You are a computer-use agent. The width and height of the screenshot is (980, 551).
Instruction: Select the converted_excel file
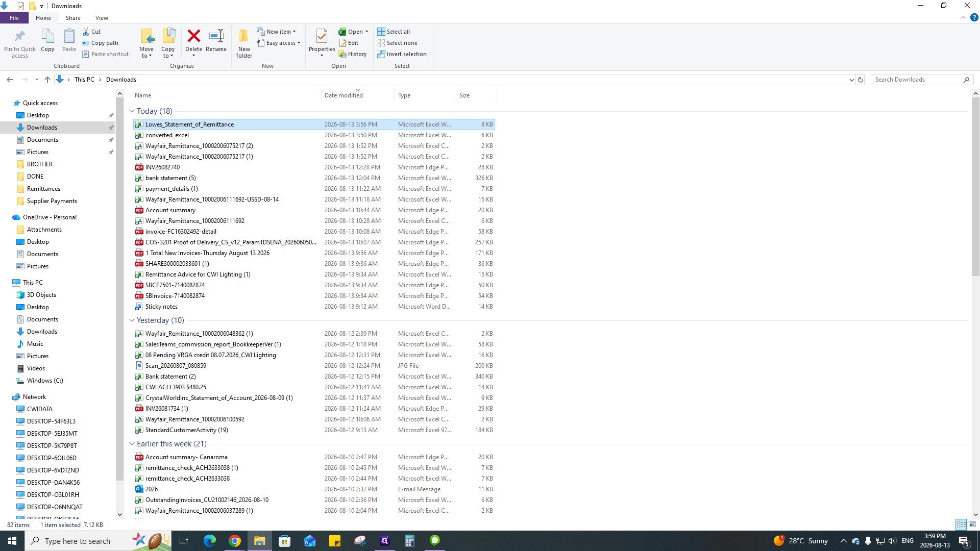coord(314,135)
